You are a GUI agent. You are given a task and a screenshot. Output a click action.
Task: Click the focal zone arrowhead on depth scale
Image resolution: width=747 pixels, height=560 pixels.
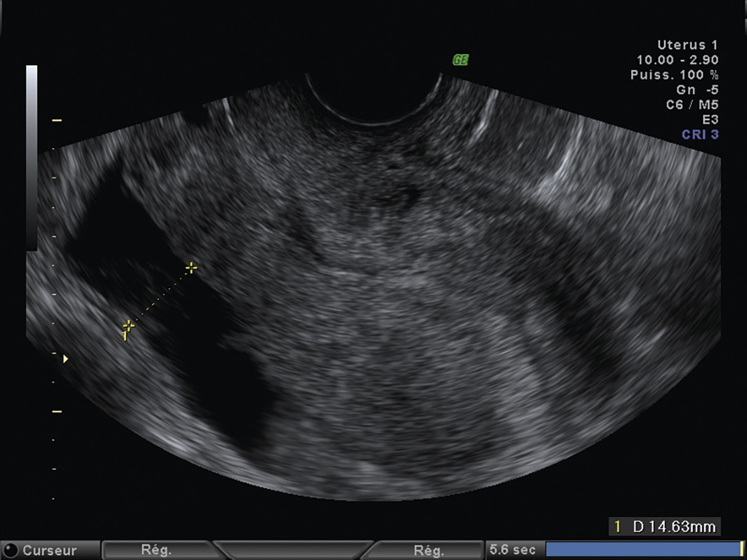(x=66, y=359)
